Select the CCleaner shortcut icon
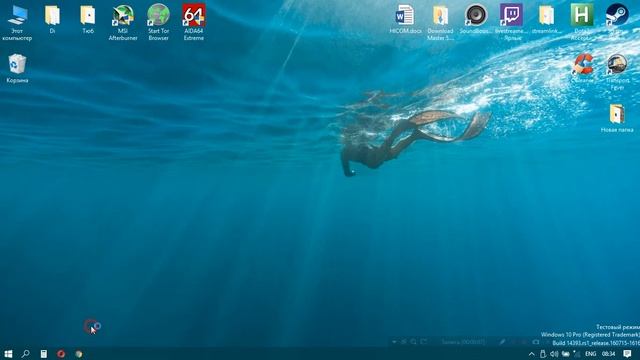640x360 pixels. click(582, 68)
